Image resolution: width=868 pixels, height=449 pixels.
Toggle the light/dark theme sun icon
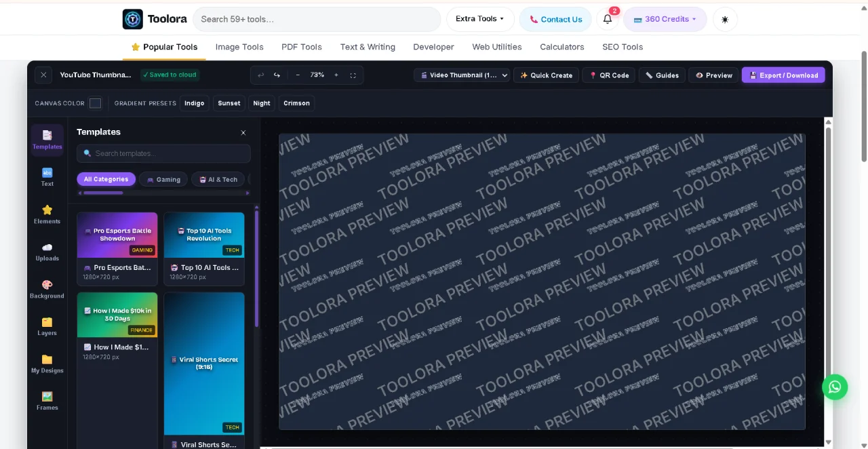(x=725, y=19)
